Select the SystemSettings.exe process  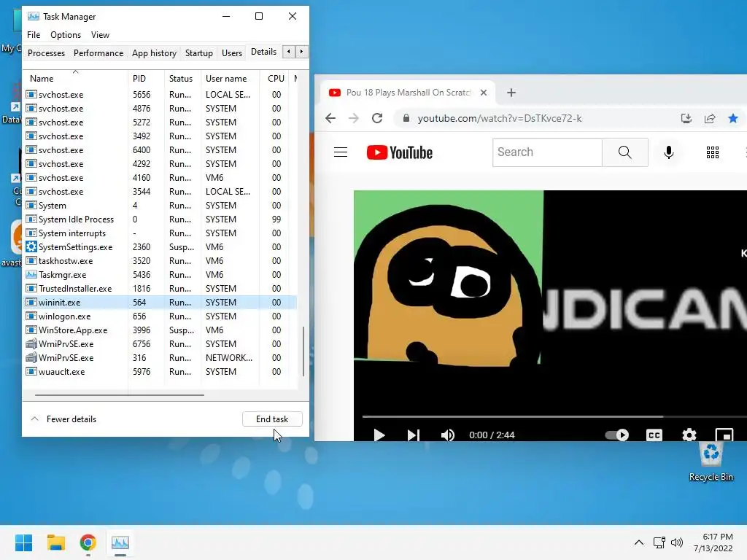160,247
